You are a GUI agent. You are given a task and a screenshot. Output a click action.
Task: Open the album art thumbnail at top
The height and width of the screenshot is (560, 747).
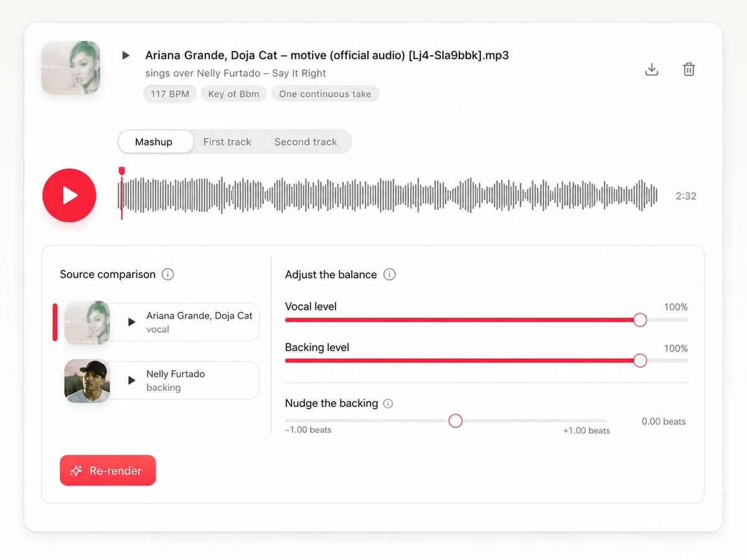(71, 68)
